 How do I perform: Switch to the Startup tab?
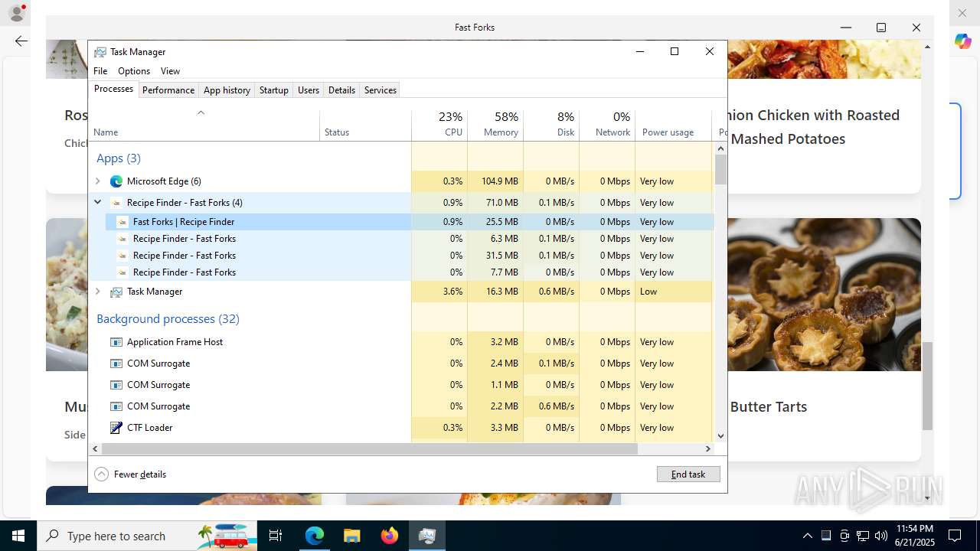point(273,90)
